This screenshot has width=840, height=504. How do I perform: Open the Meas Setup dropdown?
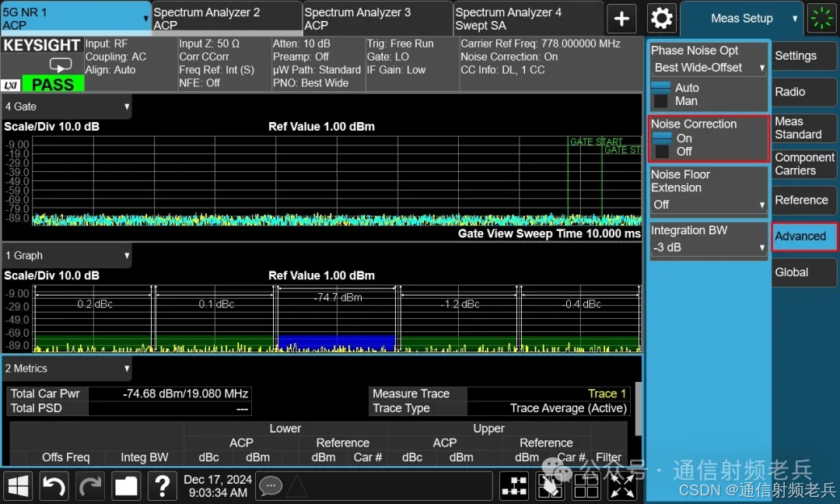click(741, 18)
